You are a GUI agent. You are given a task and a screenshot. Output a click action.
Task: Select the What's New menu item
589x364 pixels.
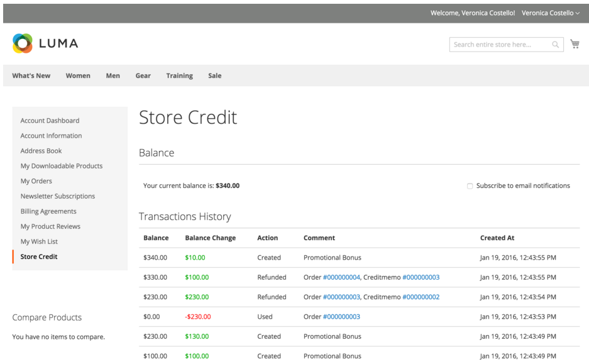31,76
